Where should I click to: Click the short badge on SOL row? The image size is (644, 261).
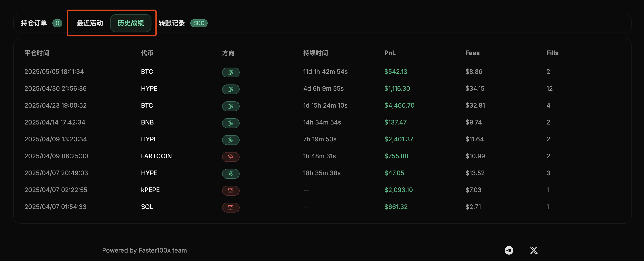click(231, 207)
